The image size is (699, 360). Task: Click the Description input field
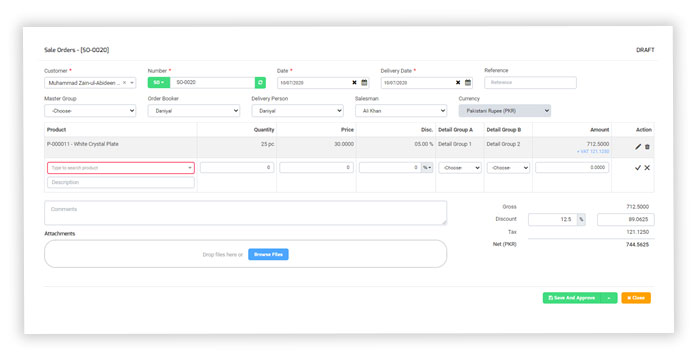[x=121, y=182]
